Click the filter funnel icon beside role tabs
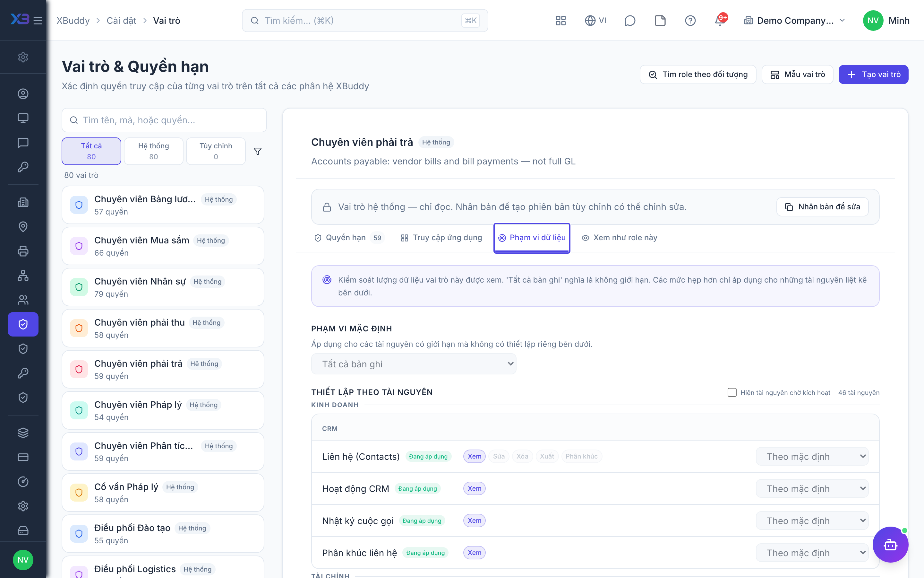Viewport: 924px width, 578px height. pyautogui.click(x=258, y=151)
